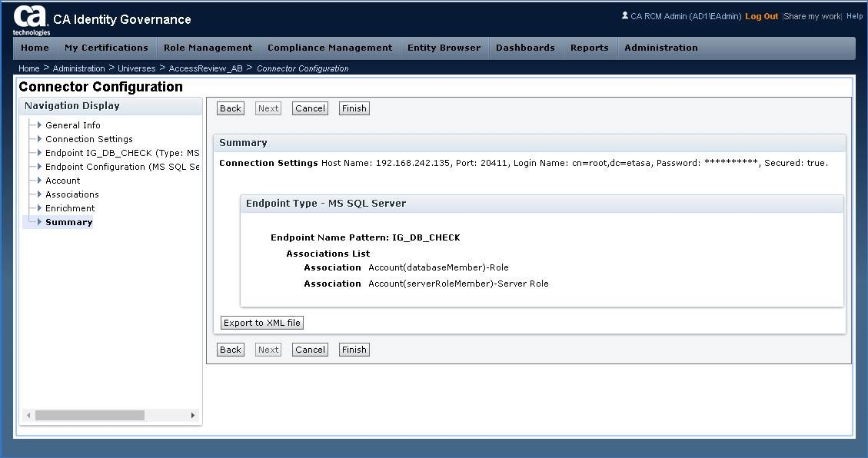This screenshot has width=868, height=458.
Task: Expand the Endpoint Configuration tree arrow
Action: (39, 167)
